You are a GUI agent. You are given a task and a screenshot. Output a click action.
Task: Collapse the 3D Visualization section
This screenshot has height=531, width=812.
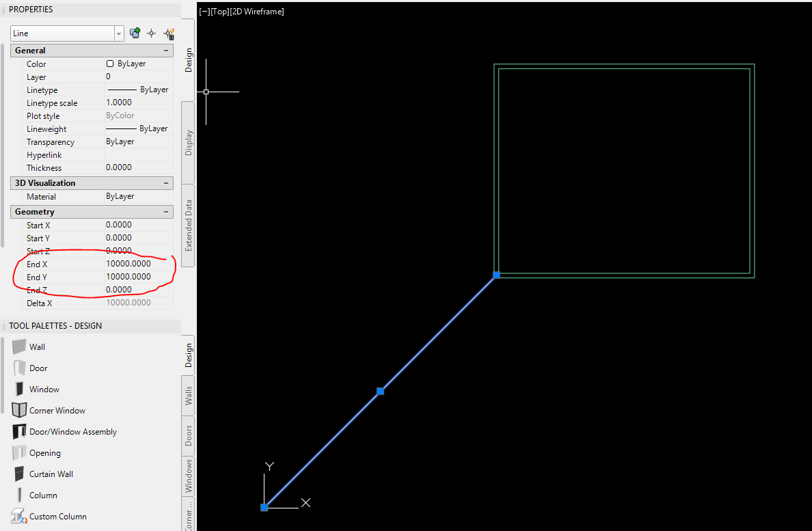click(x=165, y=182)
